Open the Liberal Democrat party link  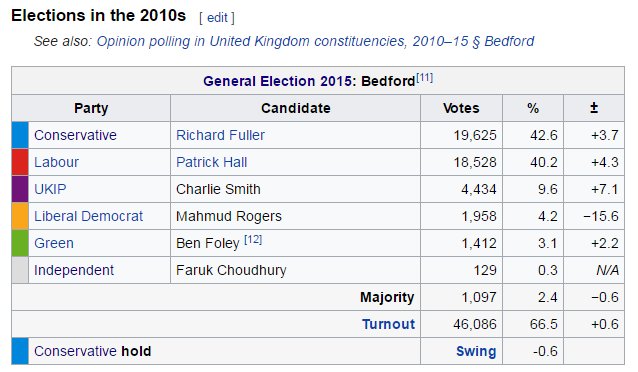click(88, 216)
